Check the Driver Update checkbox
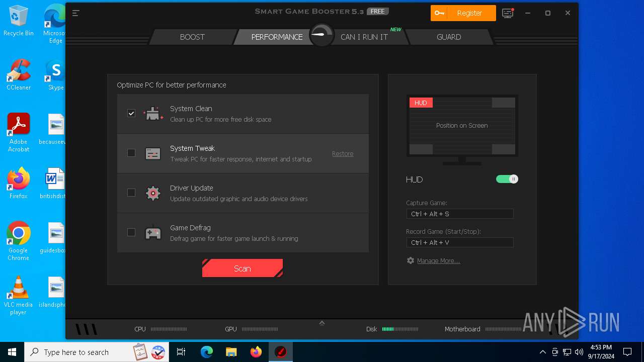Screen dimensions: 644x362 point(131,193)
